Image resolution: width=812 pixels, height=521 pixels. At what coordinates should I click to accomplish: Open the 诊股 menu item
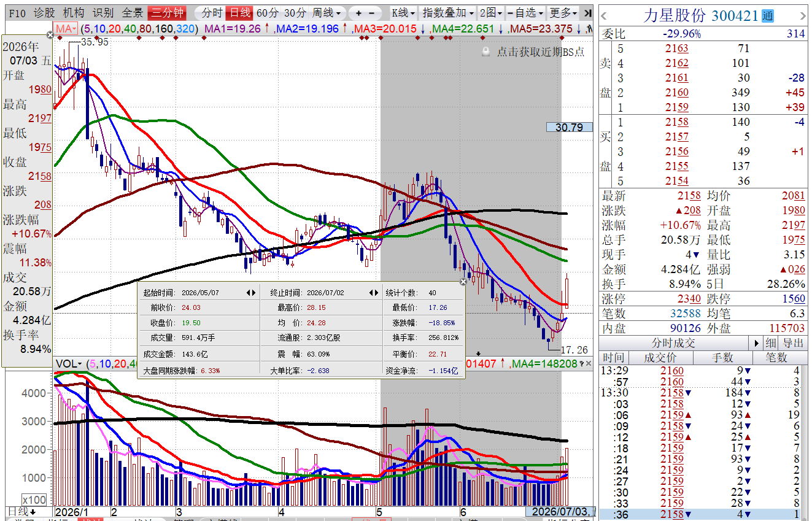(44, 13)
